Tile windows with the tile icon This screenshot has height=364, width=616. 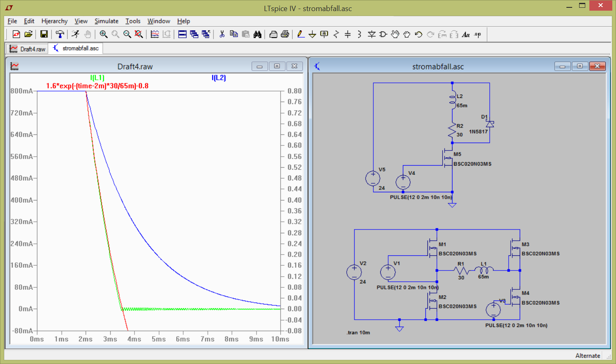(x=182, y=34)
